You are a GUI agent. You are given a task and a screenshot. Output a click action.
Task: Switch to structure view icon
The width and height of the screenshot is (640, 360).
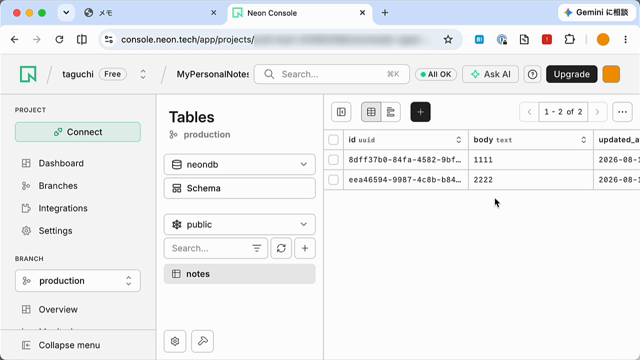pos(391,112)
